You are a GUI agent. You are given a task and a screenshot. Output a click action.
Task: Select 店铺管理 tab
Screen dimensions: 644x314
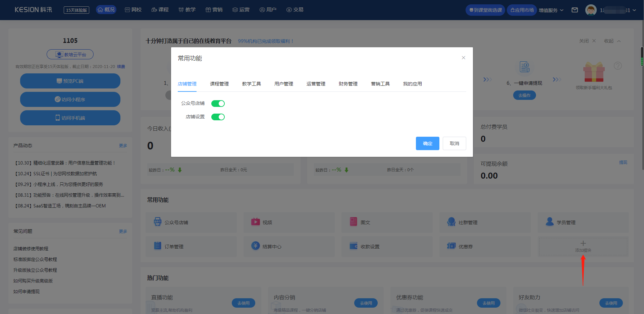click(x=187, y=84)
